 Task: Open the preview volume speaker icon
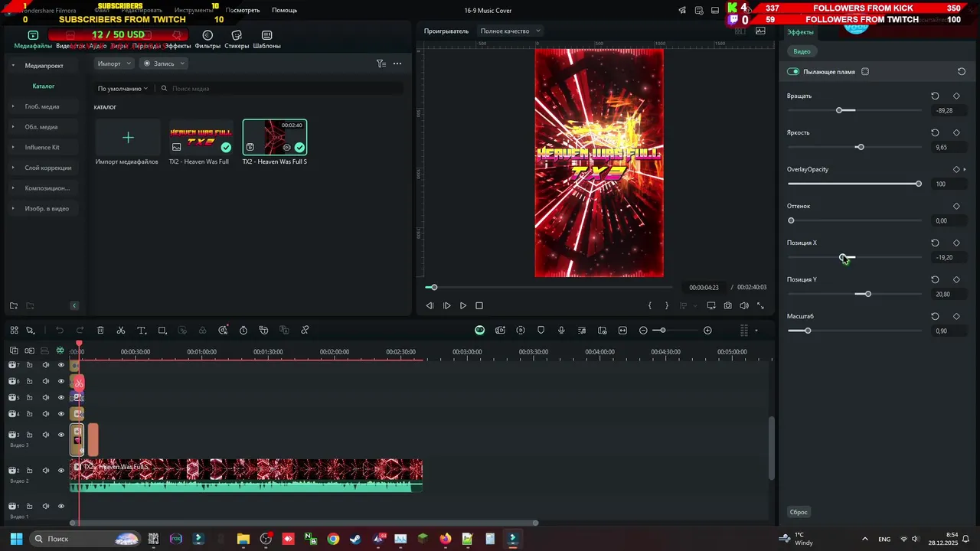coord(744,305)
